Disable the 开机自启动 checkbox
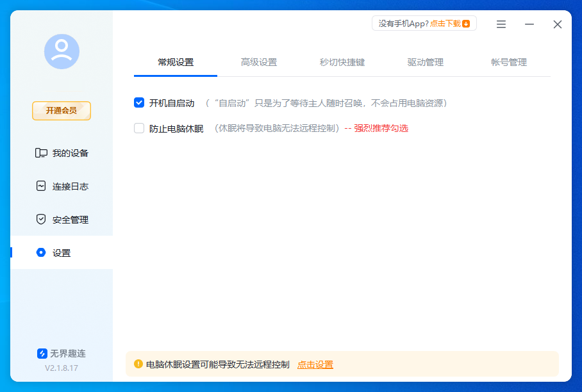Image resolution: width=582 pixels, height=392 pixels. point(139,102)
